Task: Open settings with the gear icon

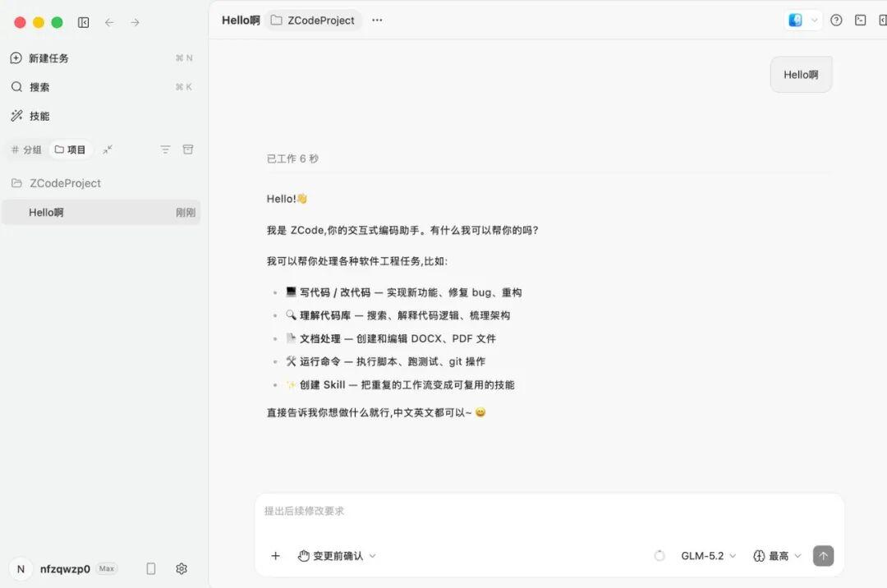Action: pos(182,569)
